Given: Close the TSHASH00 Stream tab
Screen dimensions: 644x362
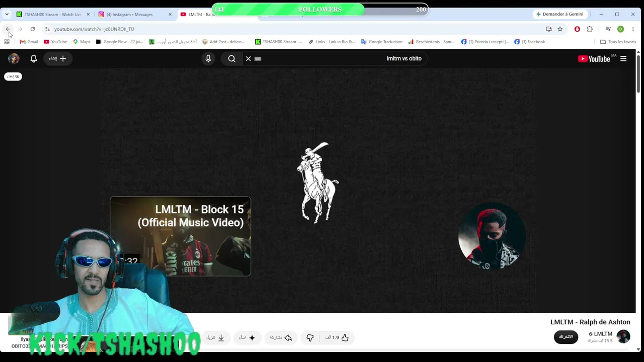Looking at the screenshot, I should tap(88, 14).
